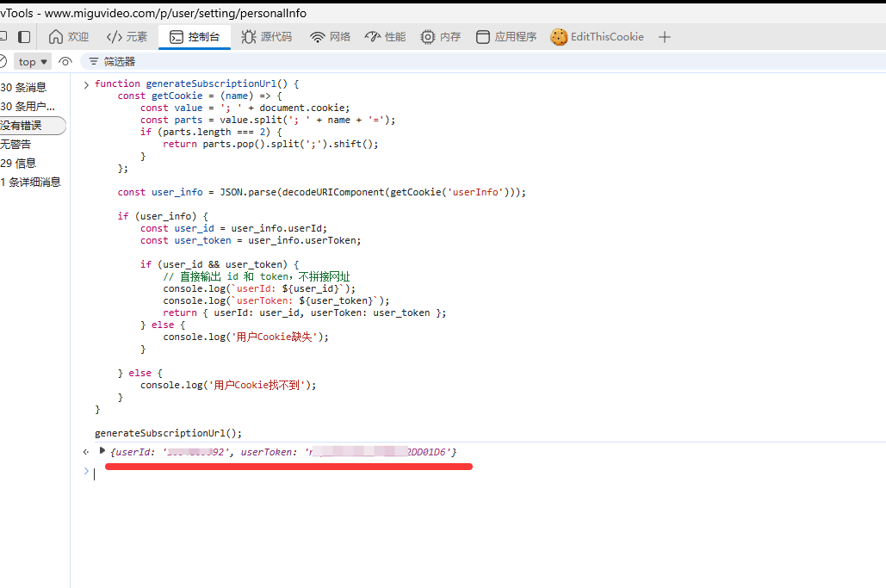Select the 30 条消息 sidebar filter
The height and width of the screenshot is (588, 886).
tap(24, 87)
